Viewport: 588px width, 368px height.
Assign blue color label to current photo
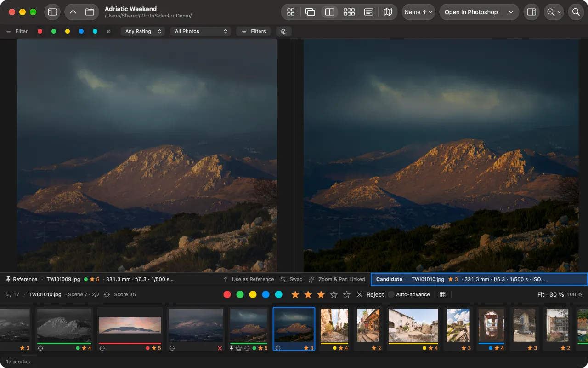pyautogui.click(x=266, y=294)
